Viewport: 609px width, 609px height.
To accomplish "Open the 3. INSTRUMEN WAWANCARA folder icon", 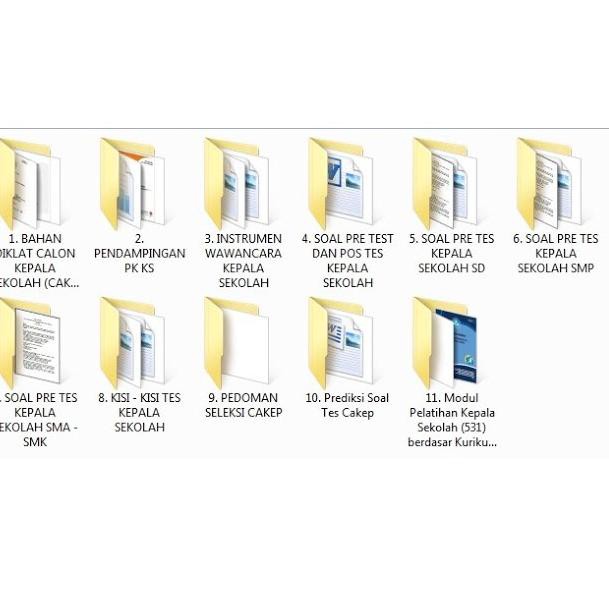I will 237,184.
